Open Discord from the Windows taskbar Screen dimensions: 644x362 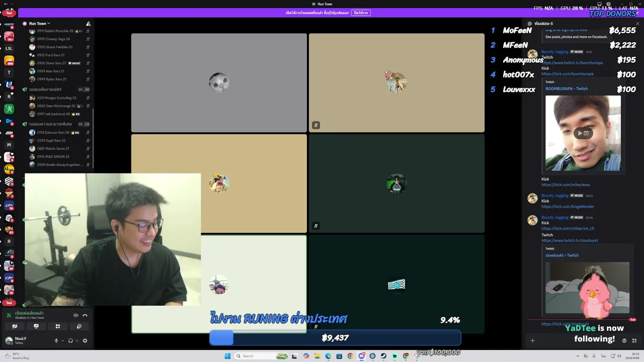coord(361,356)
